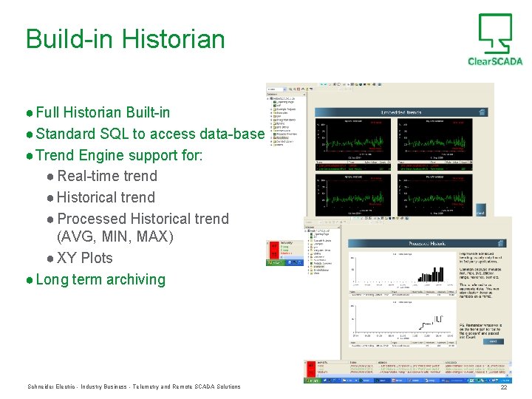Click the ClearSCADA logo
Viewport: 532px width, 399px height.
coord(495,39)
